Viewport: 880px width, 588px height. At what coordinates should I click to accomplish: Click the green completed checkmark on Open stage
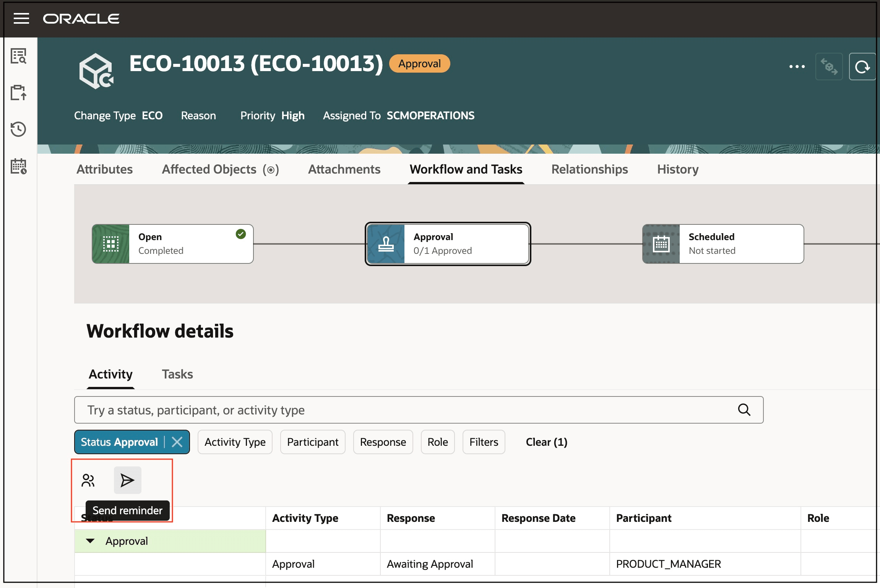pyautogui.click(x=241, y=234)
